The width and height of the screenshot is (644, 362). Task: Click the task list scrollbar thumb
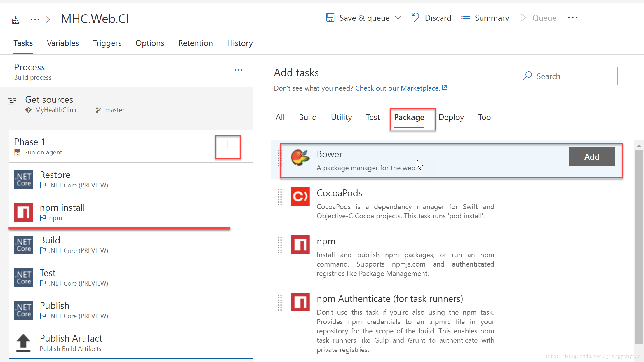click(x=639, y=247)
